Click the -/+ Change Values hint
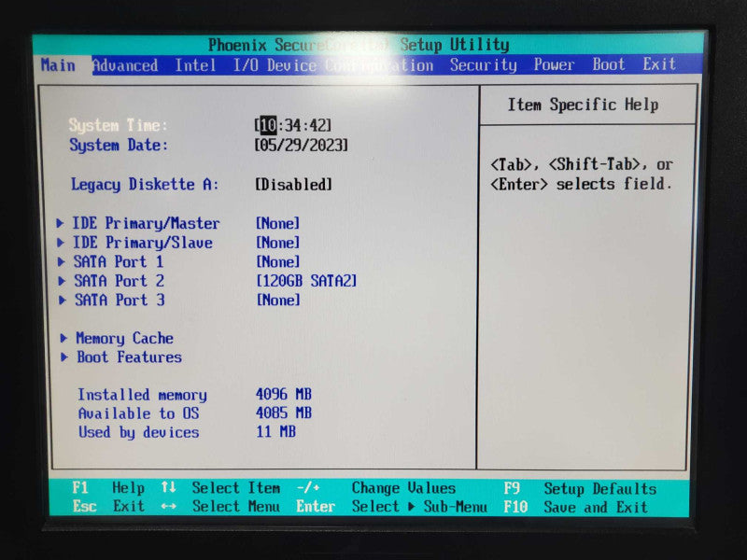The width and height of the screenshot is (747, 560). pos(376,488)
